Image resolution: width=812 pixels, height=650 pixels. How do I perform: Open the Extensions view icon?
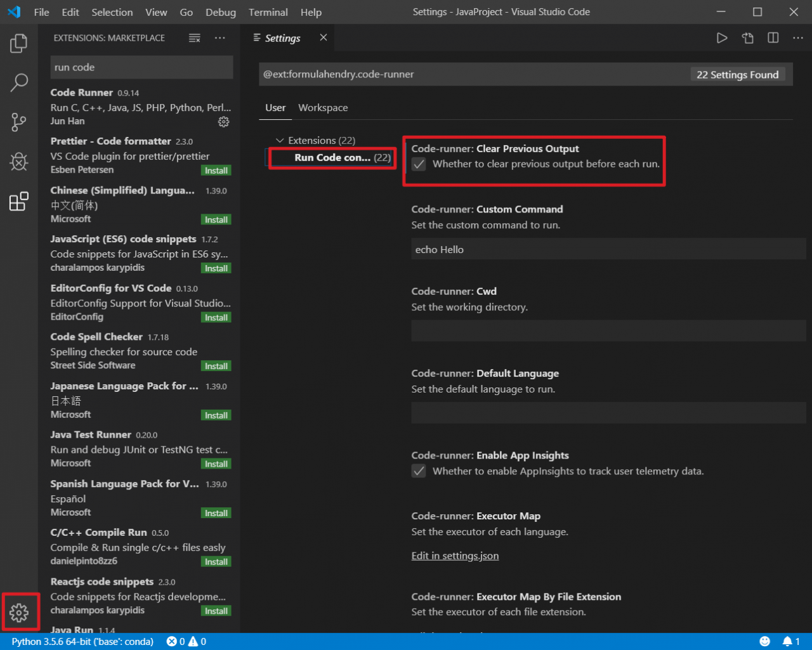coord(19,201)
